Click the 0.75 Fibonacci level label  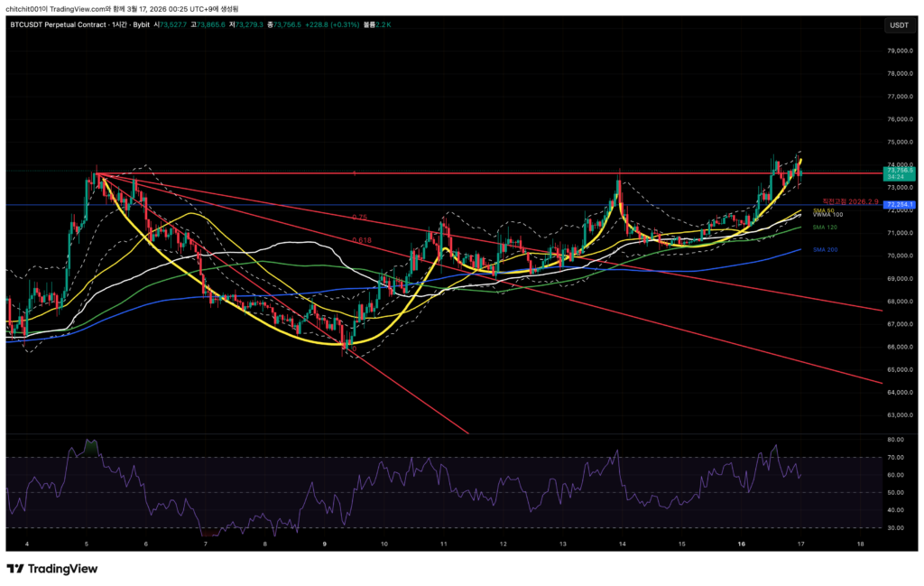tap(359, 218)
